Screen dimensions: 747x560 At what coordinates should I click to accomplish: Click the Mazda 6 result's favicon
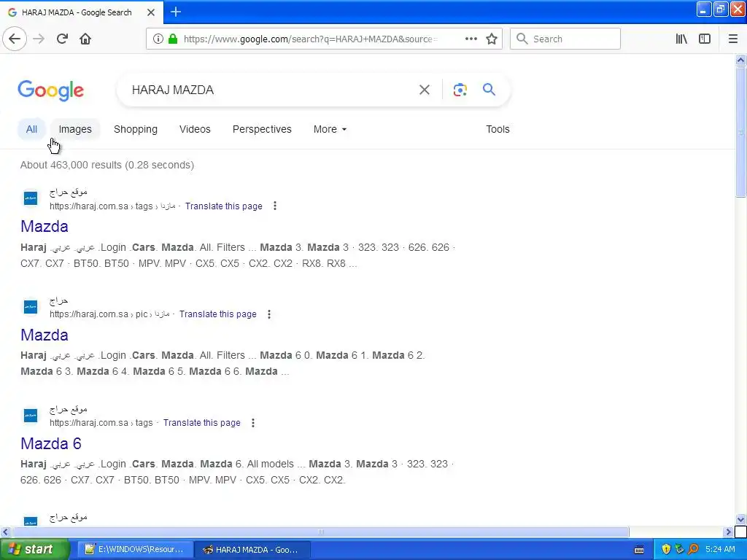coord(31,415)
